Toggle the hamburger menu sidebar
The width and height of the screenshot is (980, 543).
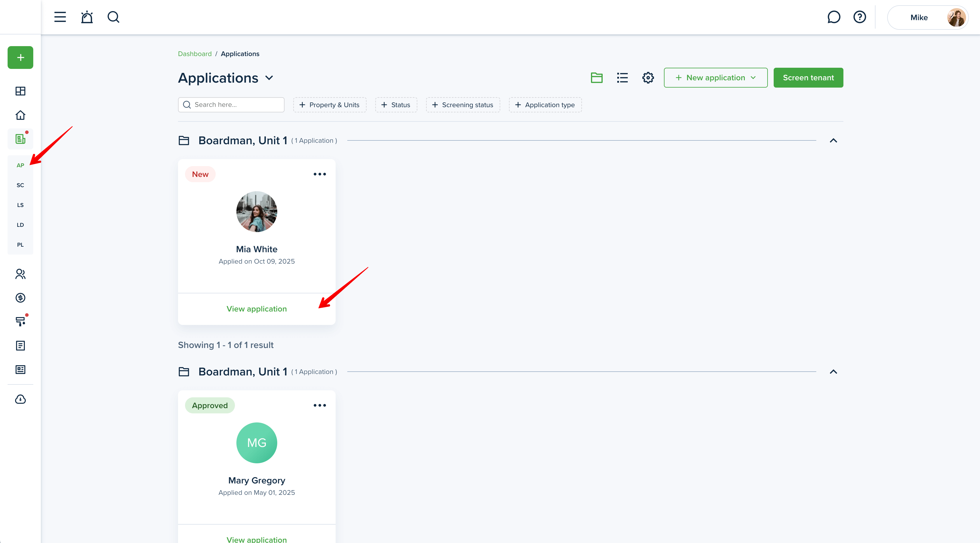pos(60,17)
